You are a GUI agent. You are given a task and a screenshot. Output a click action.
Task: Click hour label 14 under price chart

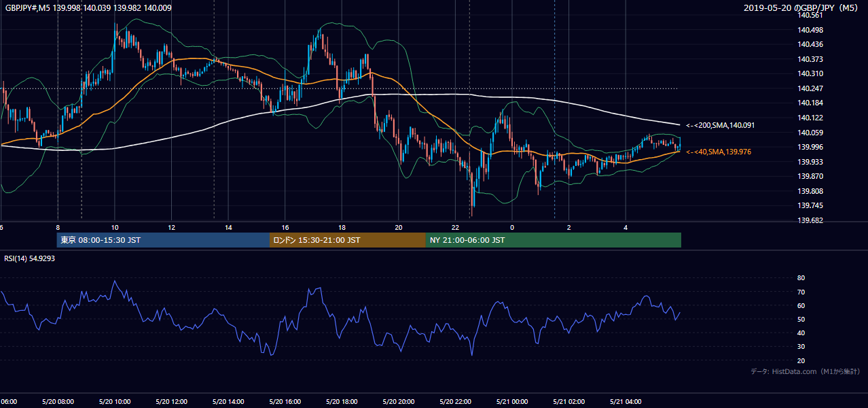[x=228, y=228]
